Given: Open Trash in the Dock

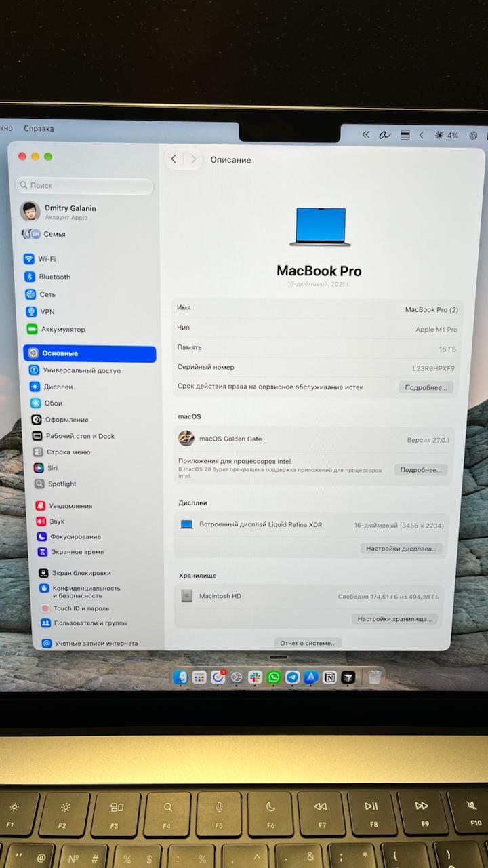Looking at the screenshot, I should 375,677.
